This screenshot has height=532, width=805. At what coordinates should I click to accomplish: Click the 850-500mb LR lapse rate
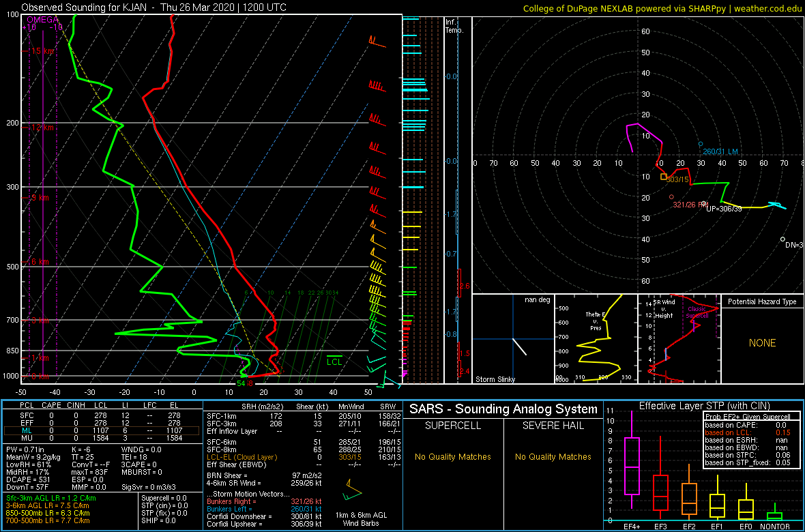(x=48, y=512)
